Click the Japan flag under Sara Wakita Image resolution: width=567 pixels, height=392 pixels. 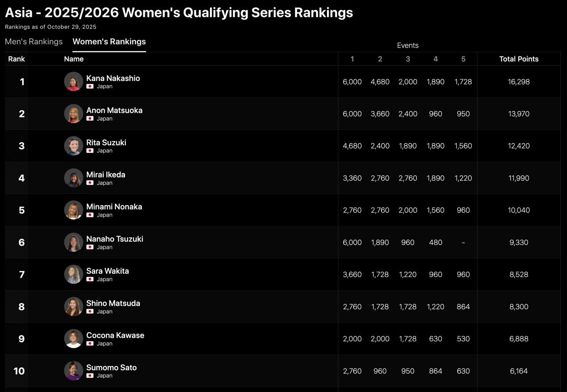coord(90,279)
